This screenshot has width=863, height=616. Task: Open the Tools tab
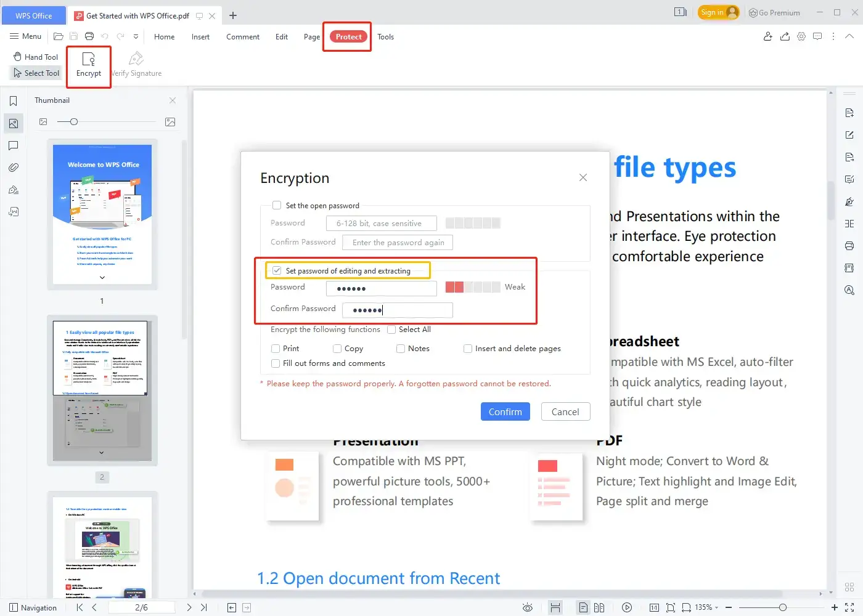[386, 36]
